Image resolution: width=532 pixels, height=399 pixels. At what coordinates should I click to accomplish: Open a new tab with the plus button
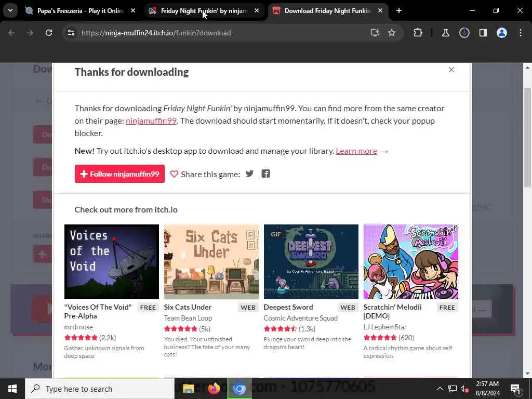point(399,10)
